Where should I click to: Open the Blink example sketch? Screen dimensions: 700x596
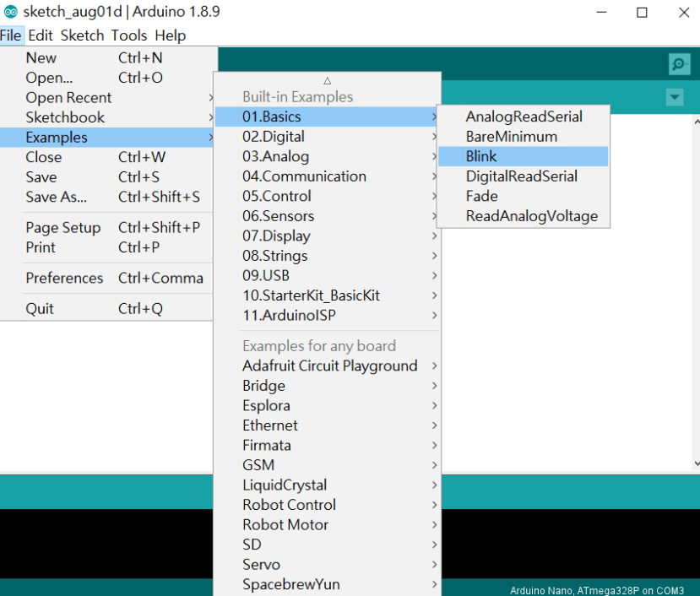pos(524,156)
